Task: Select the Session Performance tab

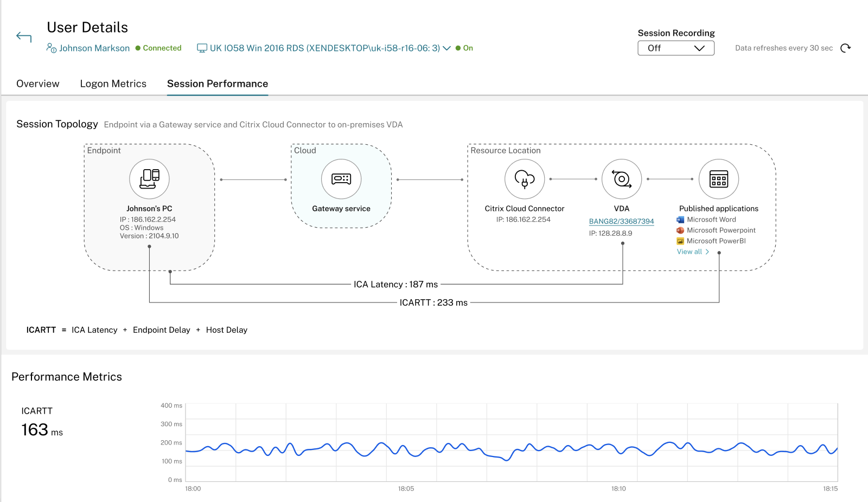Action: 218,84
